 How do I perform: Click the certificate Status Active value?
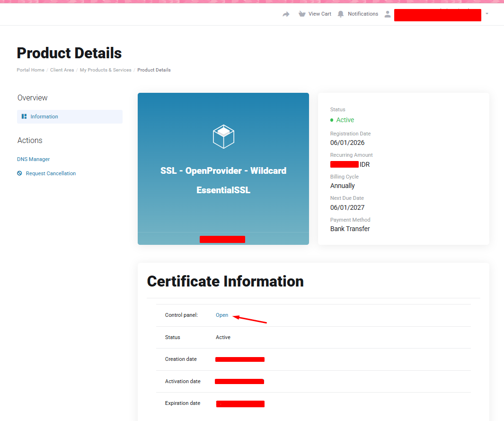pyautogui.click(x=223, y=337)
